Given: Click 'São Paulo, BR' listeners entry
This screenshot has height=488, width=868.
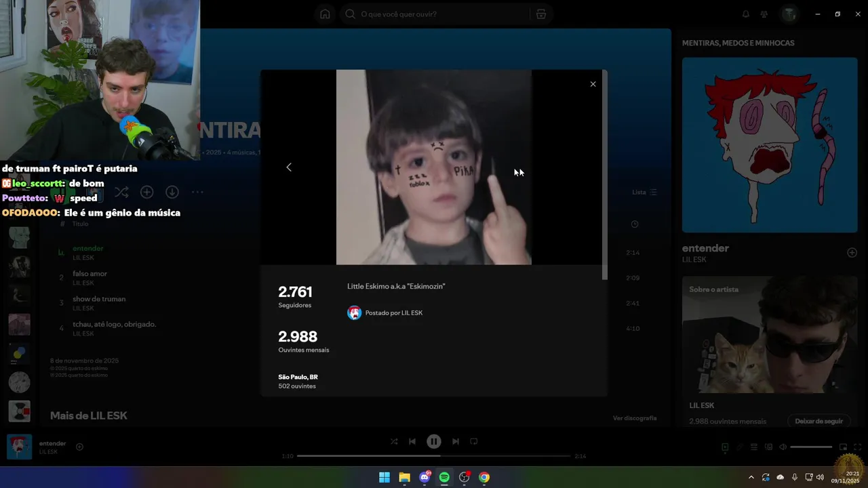Looking at the screenshot, I should click(x=298, y=382).
